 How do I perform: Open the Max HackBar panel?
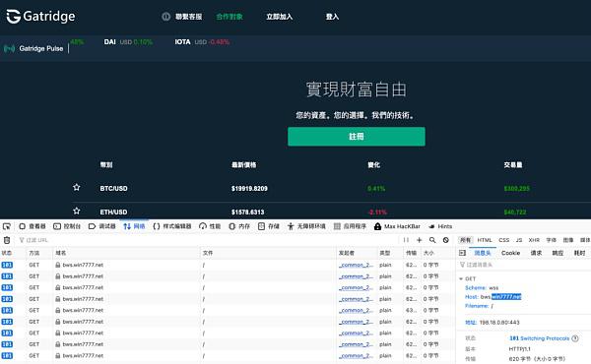tap(397, 226)
